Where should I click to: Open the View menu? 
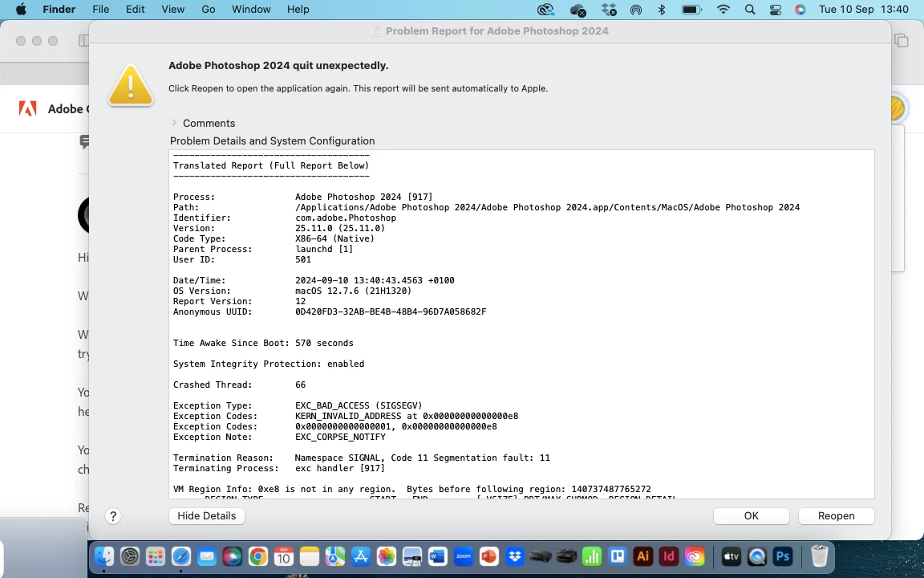point(172,10)
